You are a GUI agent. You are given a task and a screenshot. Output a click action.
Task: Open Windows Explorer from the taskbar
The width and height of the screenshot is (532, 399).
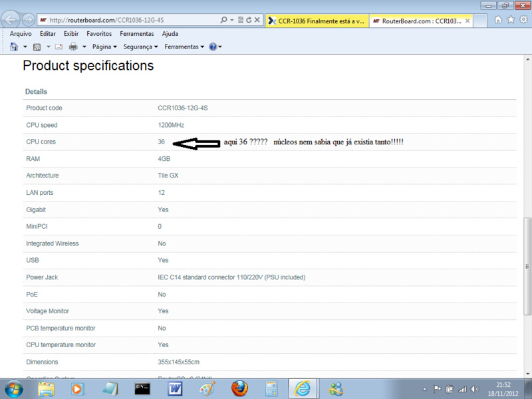click(x=46, y=389)
